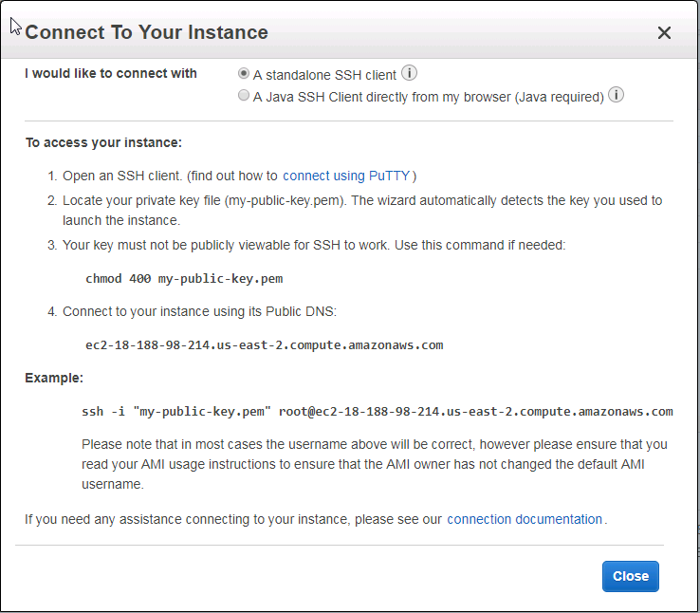700x613 pixels.
Task: Select the standalone SSH client radio button
Action: pos(244,74)
